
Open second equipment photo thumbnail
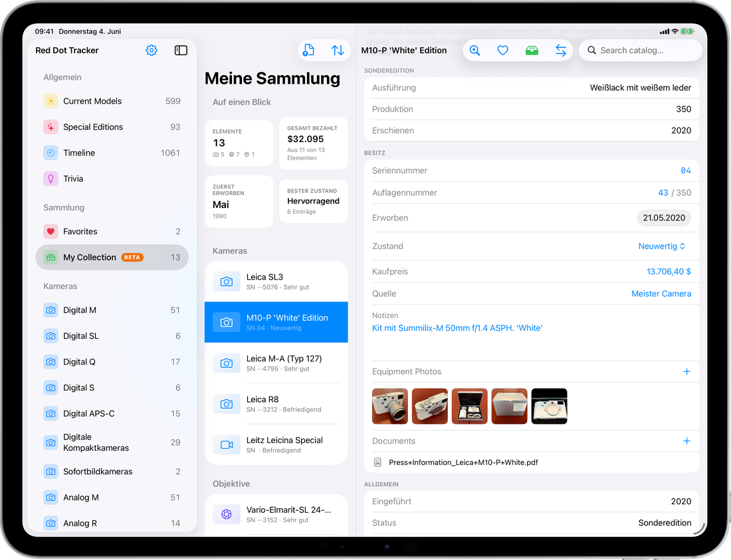click(x=430, y=407)
